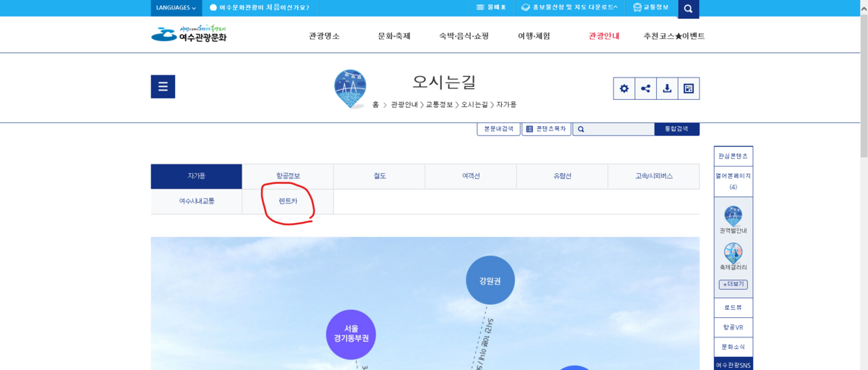Open 문화소식 in the side panel
This screenshot has width=868, height=370.
[x=733, y=347]
